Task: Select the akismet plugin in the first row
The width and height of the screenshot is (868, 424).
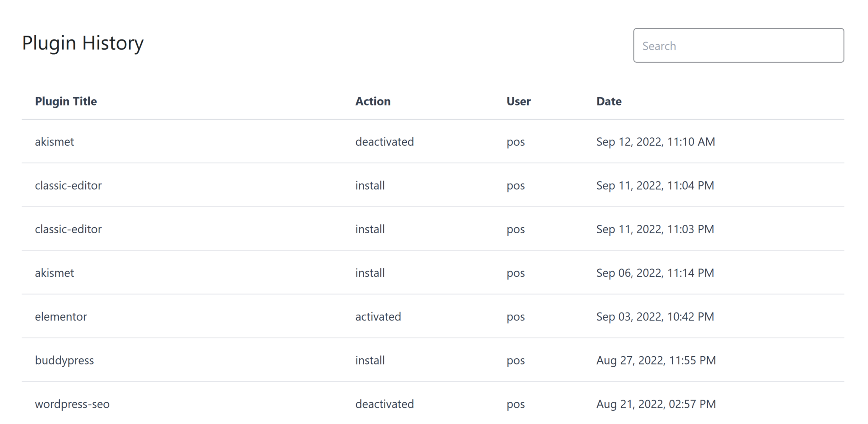Action: pyautogui.click(x=54, y=142)
